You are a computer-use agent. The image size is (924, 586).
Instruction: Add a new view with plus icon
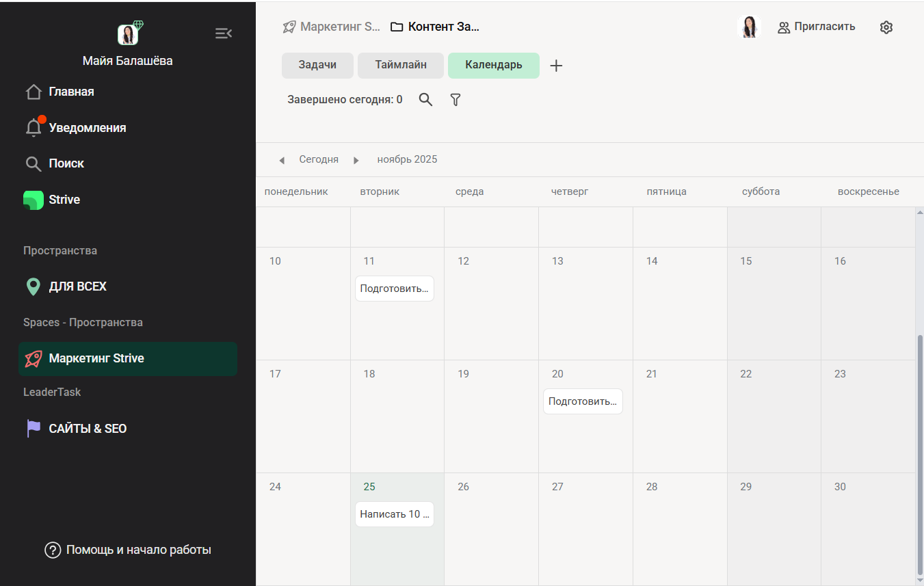(x=556, y=66)
